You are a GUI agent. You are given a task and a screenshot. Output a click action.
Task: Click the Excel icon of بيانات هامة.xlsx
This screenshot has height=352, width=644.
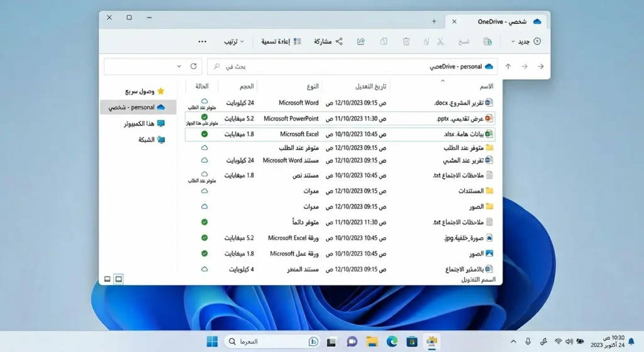(489, 133)
